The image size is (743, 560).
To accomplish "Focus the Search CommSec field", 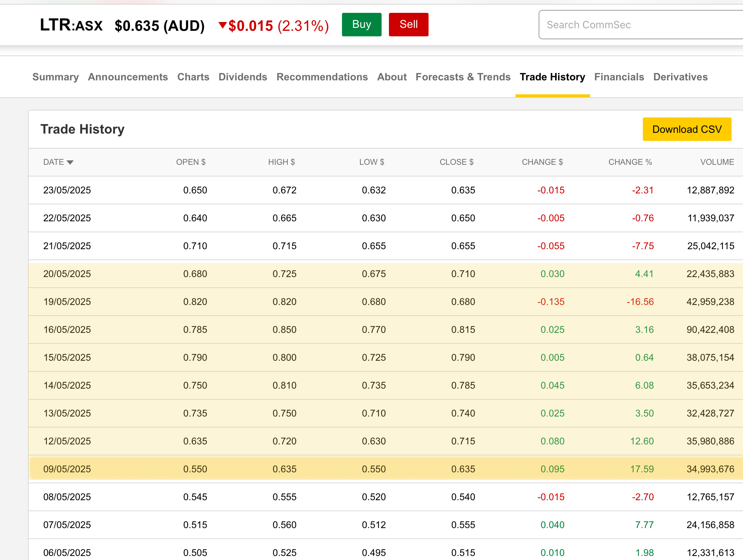I will click(x=641, y=25).
